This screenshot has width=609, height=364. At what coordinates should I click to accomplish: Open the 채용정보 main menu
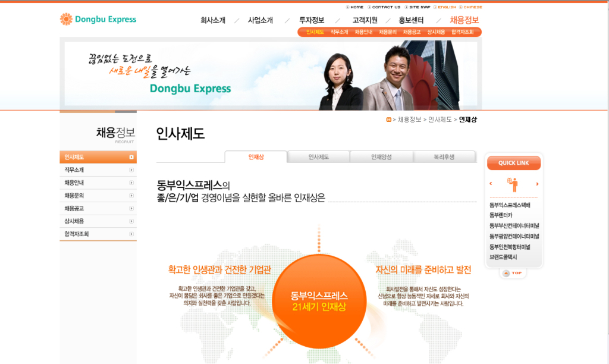coord(464,20)
